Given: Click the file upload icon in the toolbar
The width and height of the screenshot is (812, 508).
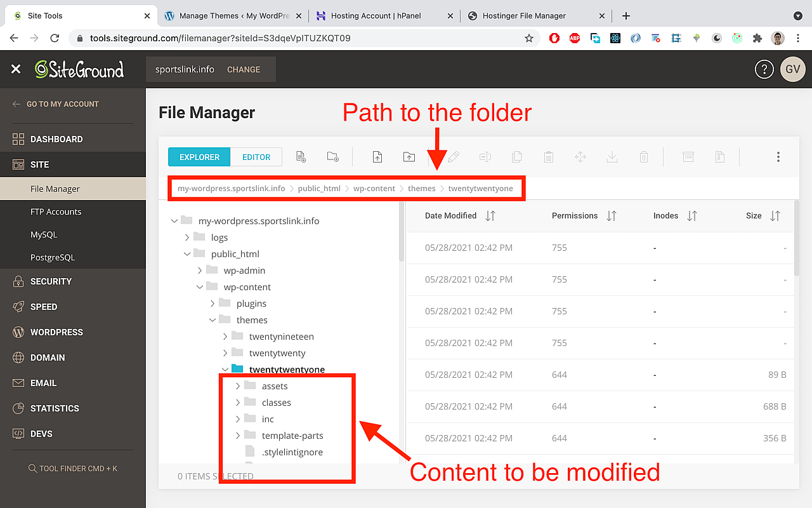Looking at the screenshot, I should coord(377,156).
